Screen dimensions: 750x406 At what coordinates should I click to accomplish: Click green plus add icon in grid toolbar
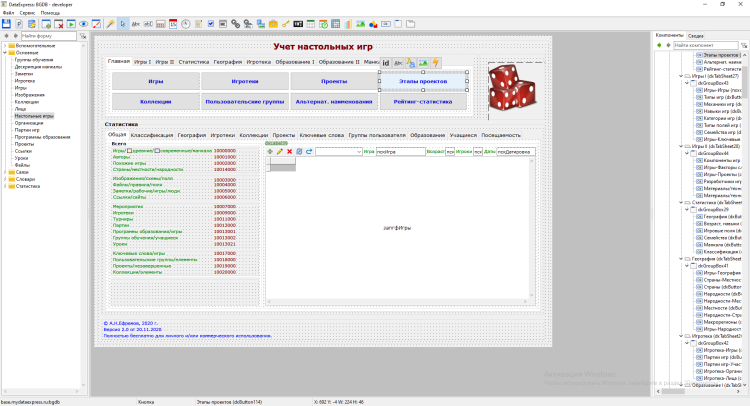click(x=270, y=152)
